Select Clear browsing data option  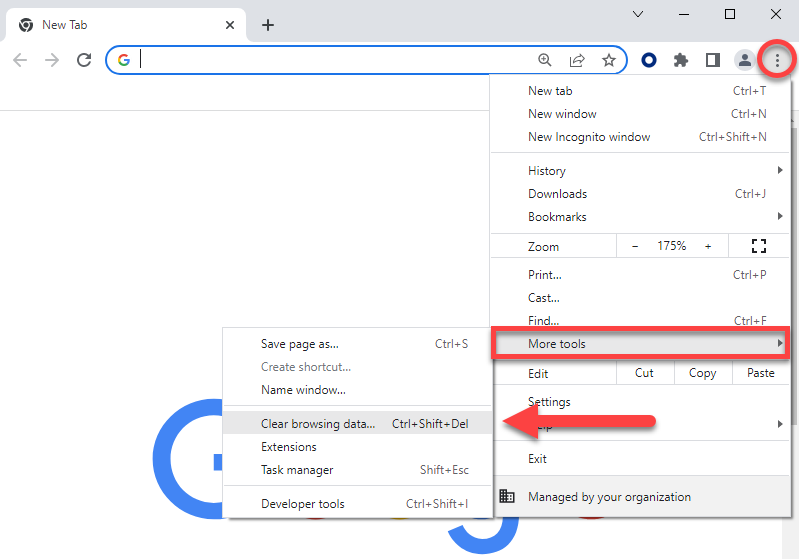click(318, 424)
